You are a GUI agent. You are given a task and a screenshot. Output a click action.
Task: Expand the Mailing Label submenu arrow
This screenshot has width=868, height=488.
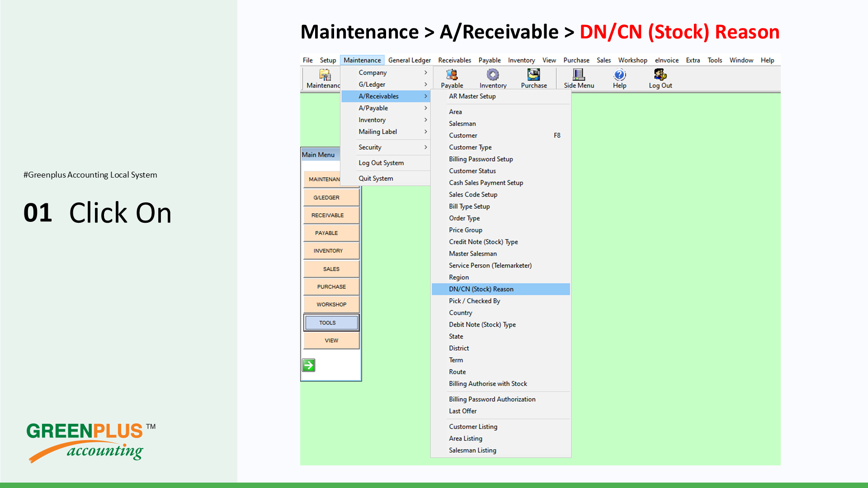(425, 131)
